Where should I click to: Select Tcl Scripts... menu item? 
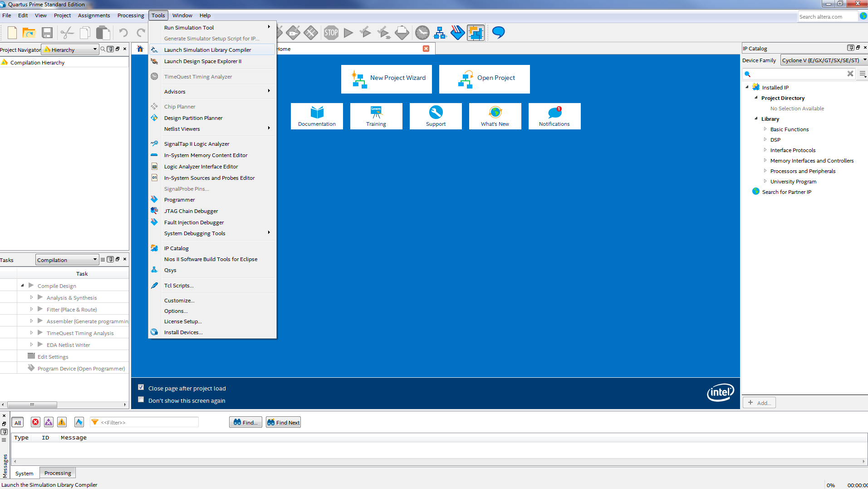[212, 286]
